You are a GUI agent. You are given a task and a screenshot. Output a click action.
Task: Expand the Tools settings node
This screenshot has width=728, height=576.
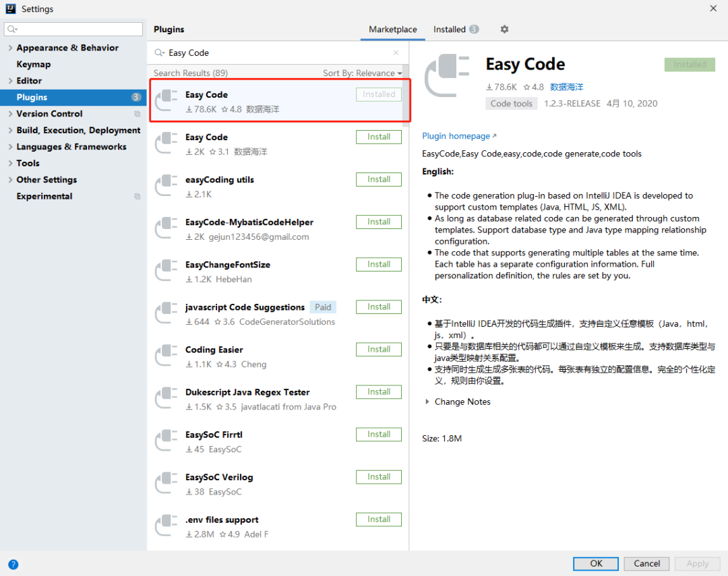[10, 164]
